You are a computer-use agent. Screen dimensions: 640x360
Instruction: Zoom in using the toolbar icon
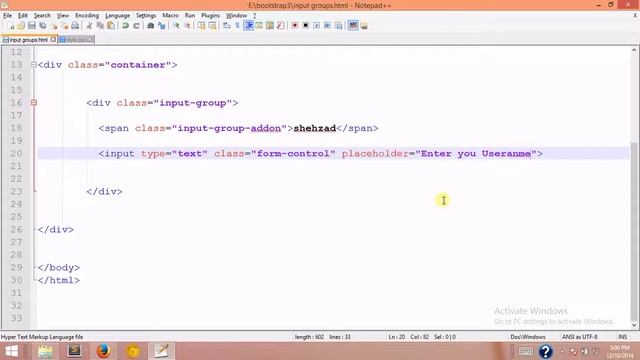tap(176, 26)
